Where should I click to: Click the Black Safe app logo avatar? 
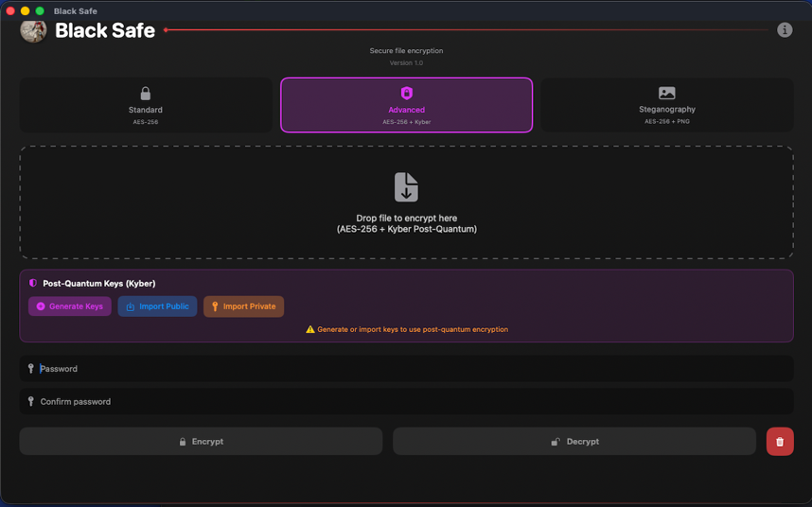[x=33, y=30]
